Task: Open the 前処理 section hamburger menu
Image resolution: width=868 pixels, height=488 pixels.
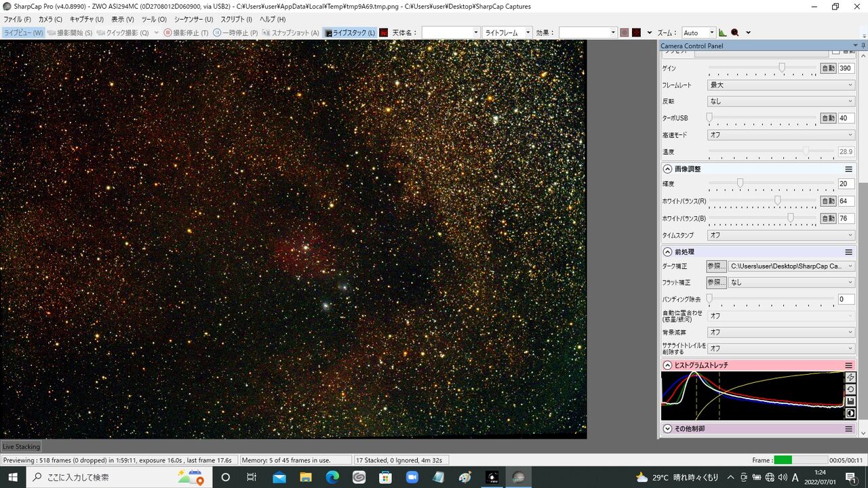Action: pos(848,251)
